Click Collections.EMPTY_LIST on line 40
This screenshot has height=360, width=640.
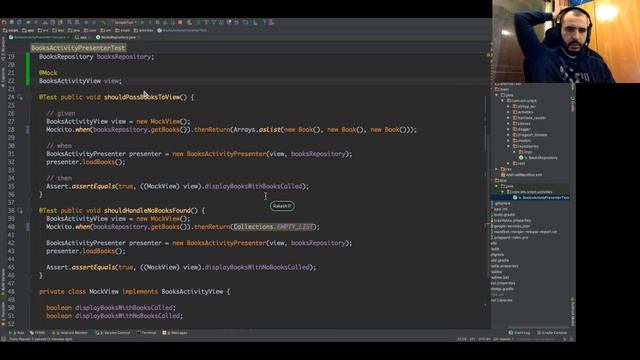click(x=273, y=227)
